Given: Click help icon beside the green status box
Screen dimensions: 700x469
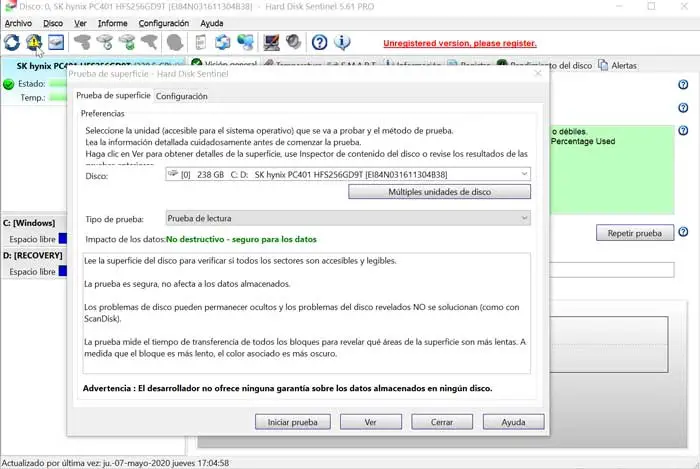Looking at the screenshot, I should coord(683,130).
